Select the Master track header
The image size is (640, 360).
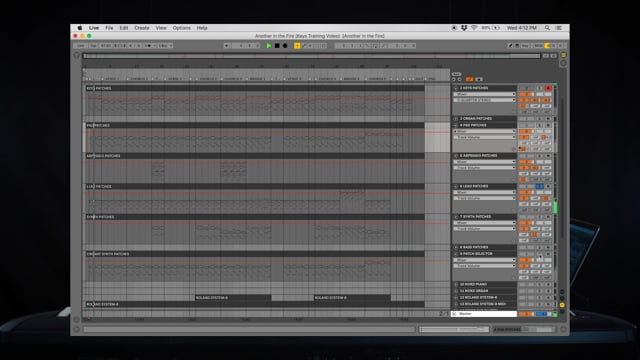[484, 314]
